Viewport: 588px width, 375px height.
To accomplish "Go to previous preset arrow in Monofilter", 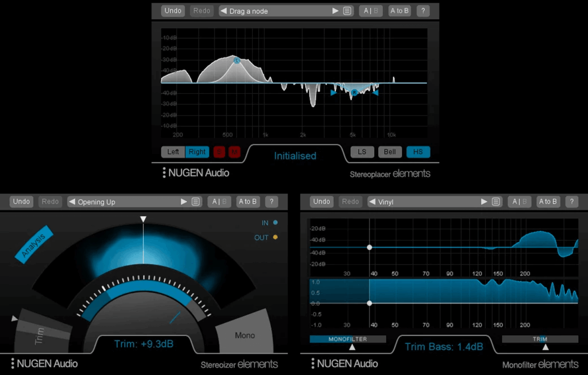I will (372, 202).
